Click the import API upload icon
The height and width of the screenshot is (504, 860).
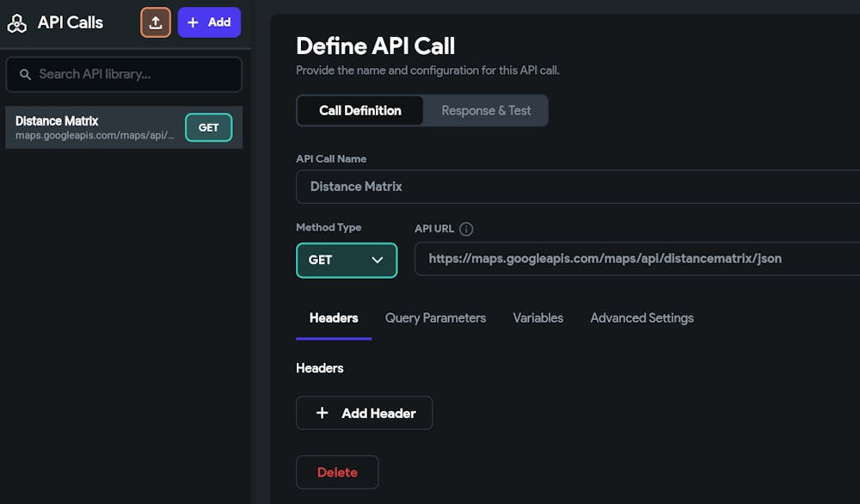point(156,22)
